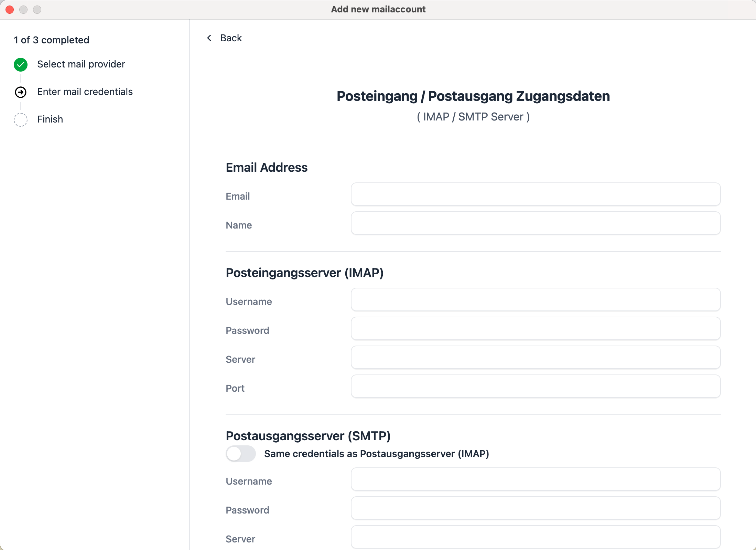
Task: Click the SMTP Server field
Action: tap(535, 537)
